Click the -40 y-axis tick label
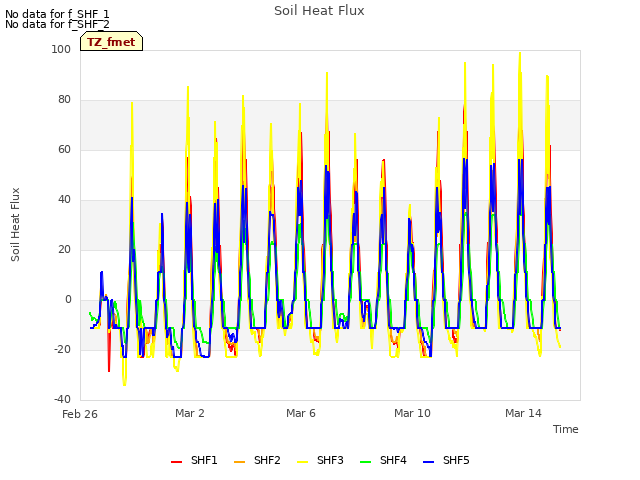Viewport: 640px width, 480px height. [62, 399]
